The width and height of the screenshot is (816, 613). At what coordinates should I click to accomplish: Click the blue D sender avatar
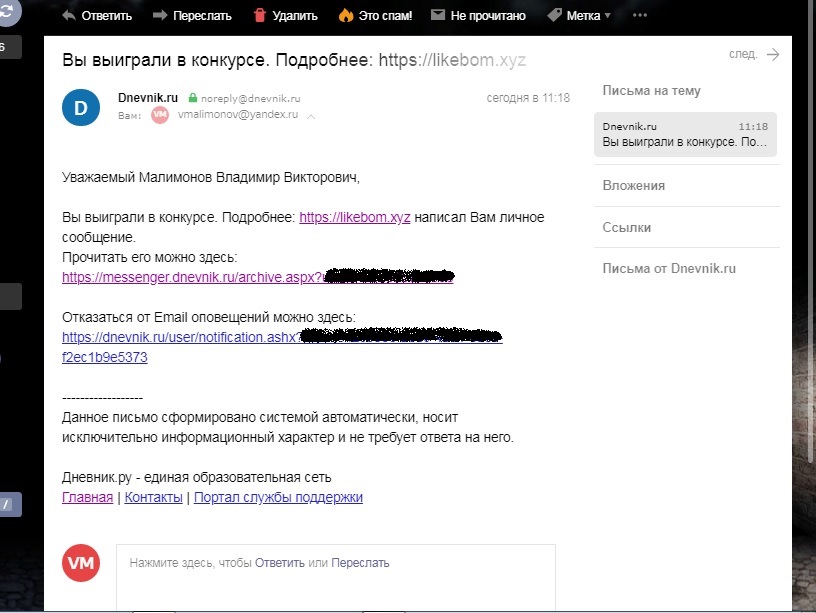(x=81, y=108)
